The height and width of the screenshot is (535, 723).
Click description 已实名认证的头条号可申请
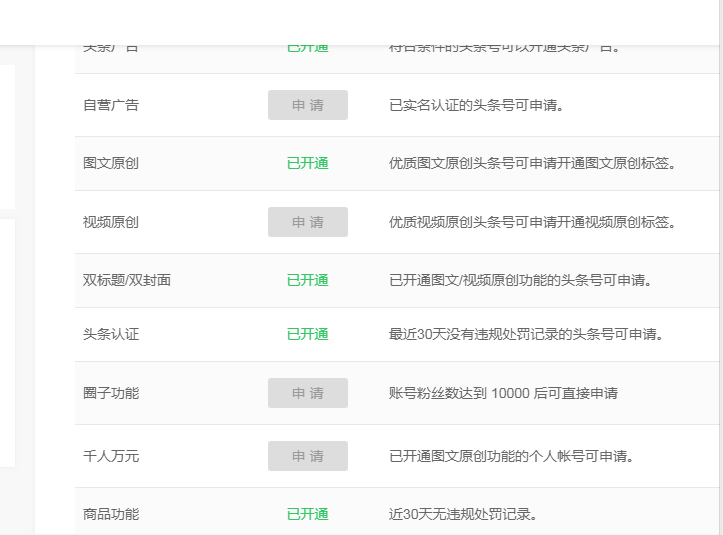point(476,105)
